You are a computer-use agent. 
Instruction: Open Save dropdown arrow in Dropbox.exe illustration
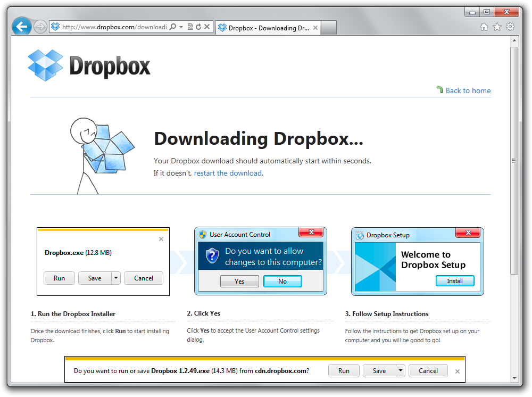pyautogui.click(x=116, y=278)
